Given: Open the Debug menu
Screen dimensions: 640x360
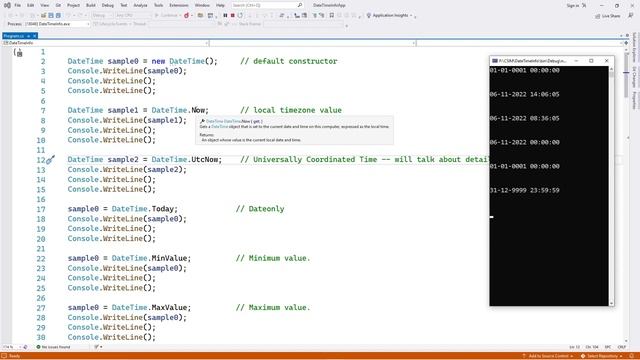Looking at the screenshot, I should (x=108, y=5).
